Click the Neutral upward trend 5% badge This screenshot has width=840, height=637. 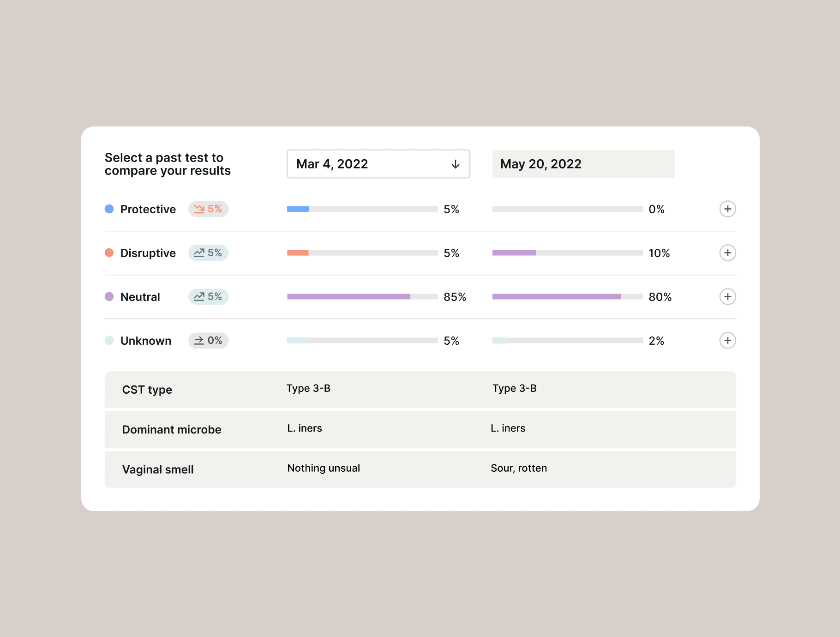208,297
